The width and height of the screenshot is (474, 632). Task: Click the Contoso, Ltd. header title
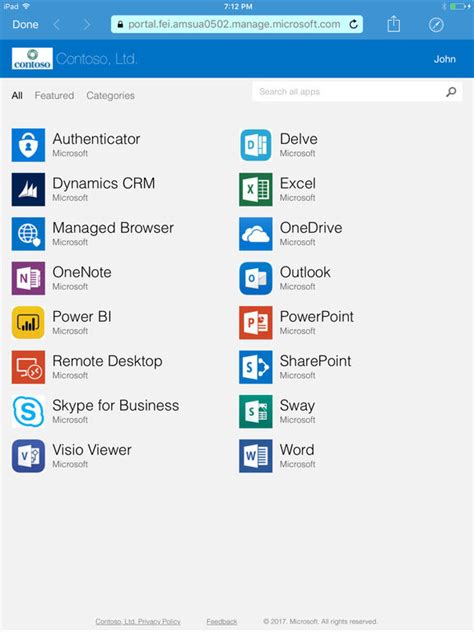point(97,59)
